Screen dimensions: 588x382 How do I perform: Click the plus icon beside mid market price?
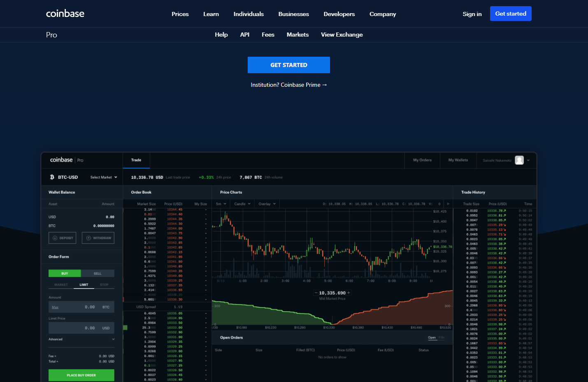click(x=349, y=293)
